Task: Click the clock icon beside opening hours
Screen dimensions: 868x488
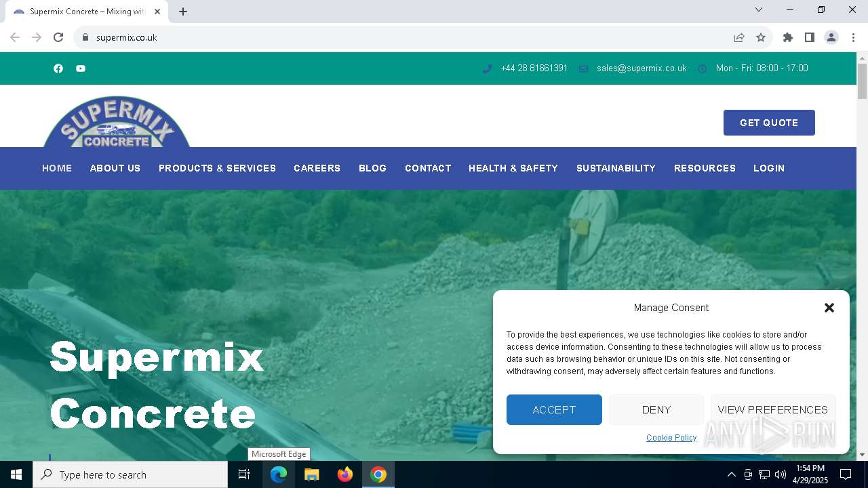Action: pos(703,68)
